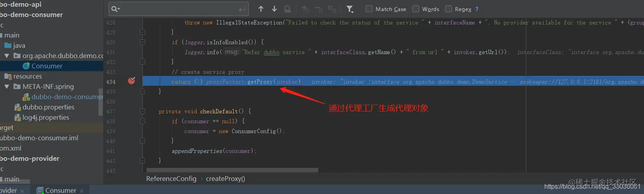Click line number 434 in gutter

coord(111,82)
